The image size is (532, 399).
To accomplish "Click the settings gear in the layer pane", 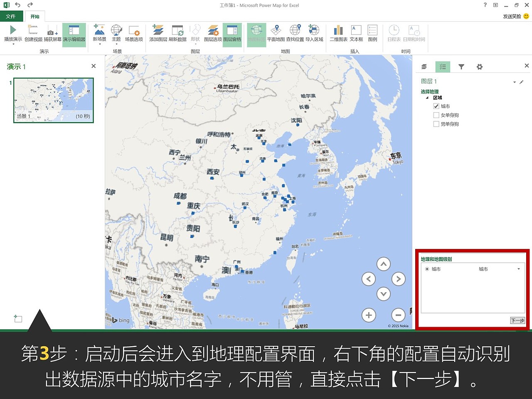I will click(x=480, y=66).
